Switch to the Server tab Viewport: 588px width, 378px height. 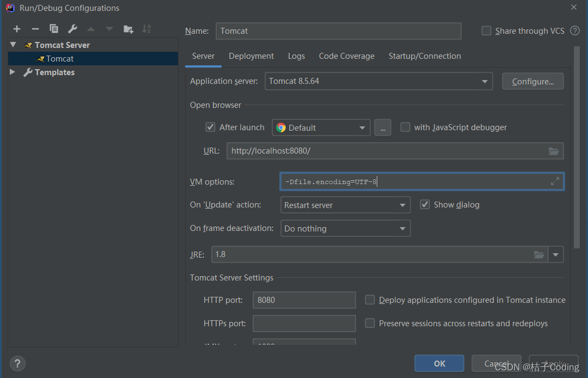[x=203, y=56]
